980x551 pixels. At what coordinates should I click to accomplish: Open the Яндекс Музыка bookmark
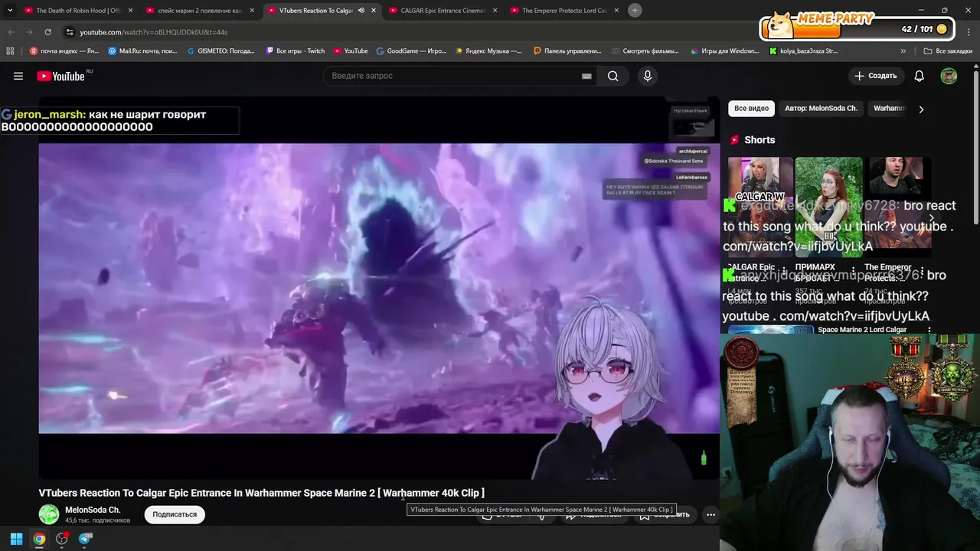[x=488, y=51]
